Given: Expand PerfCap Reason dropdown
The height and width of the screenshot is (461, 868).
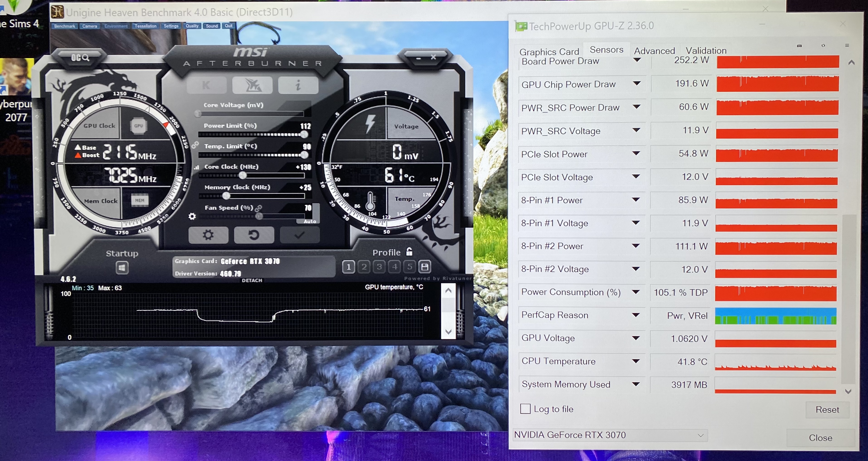Looking at the screenshot, I should (x=636, y=315).
